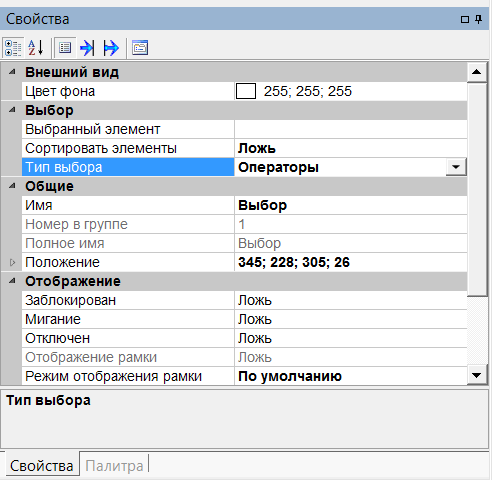
Task: Click the vertical scrollbar thumb
Action: [x=477, y=189]
